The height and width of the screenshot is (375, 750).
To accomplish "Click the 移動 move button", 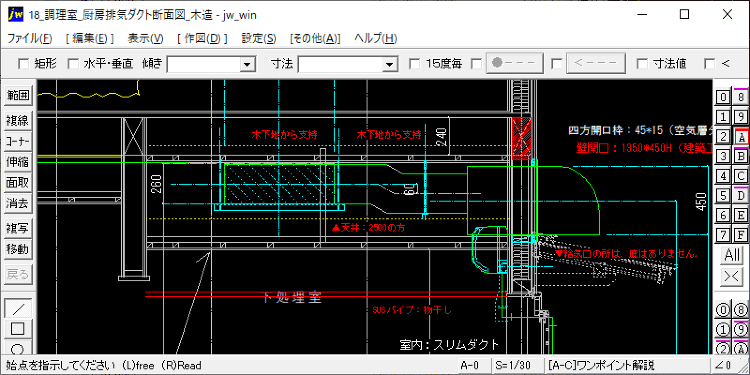I will (x=18, y=249).
